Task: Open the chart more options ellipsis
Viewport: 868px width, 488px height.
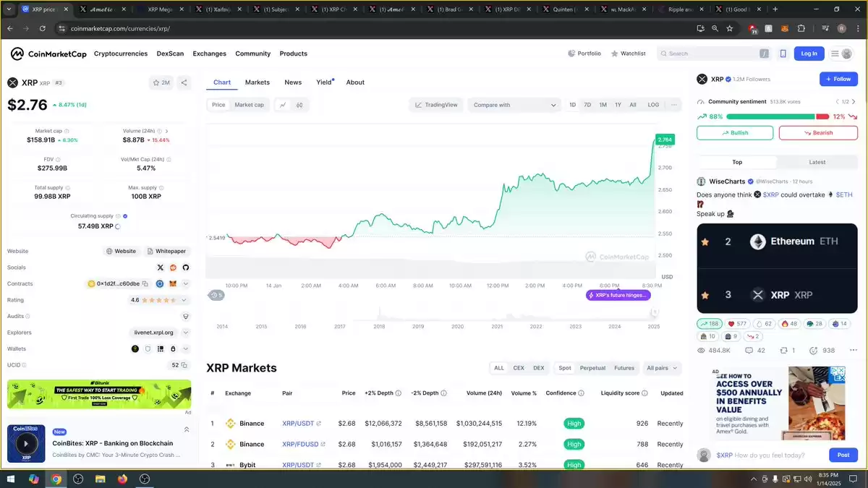Action: (x=674, y=105)
